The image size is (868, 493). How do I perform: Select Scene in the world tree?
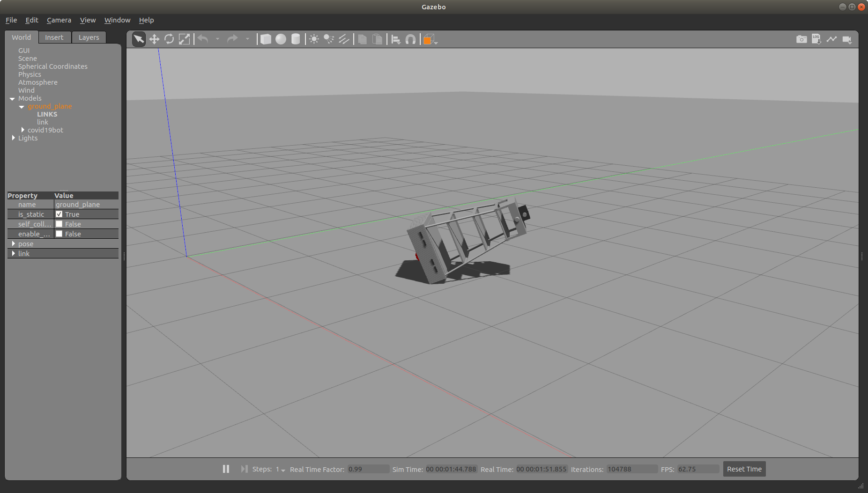28,59
